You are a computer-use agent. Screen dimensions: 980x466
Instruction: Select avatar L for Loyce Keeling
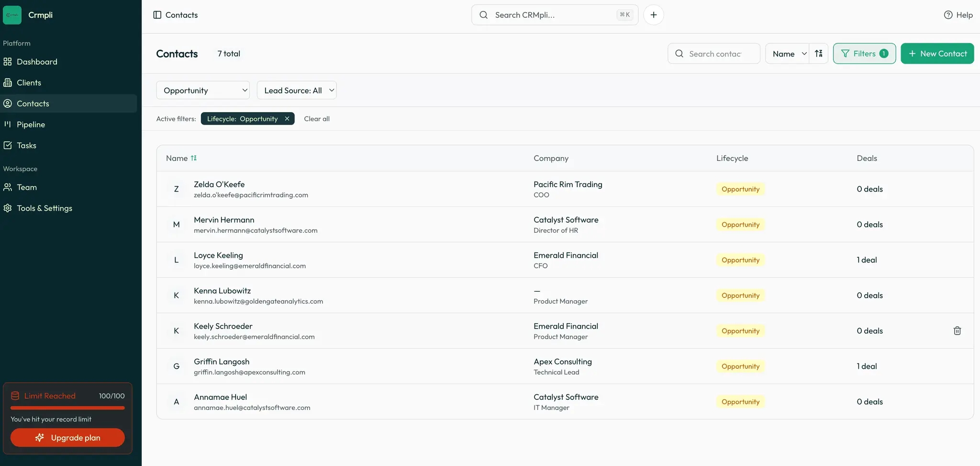pos(177,260)
